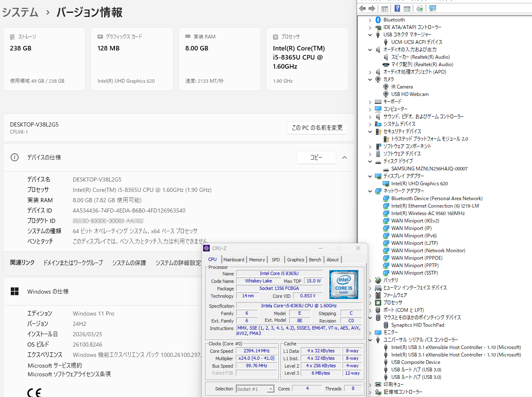Click the Back arrow in Device Manager toolbar
This screenshot has height=397, width=532.
point(362,8)
